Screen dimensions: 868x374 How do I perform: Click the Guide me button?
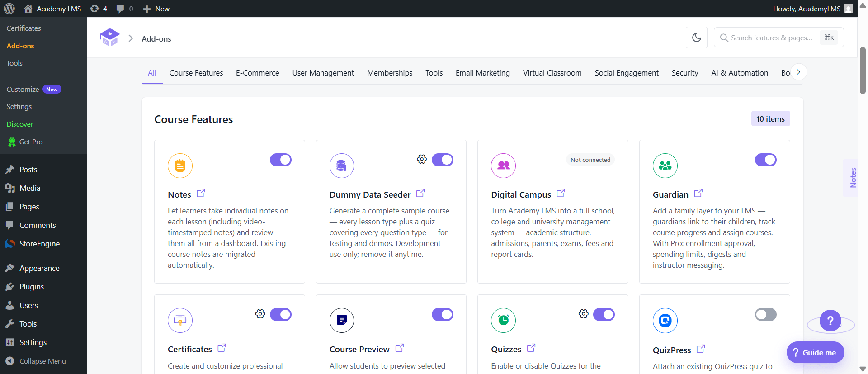coord(816,352)
